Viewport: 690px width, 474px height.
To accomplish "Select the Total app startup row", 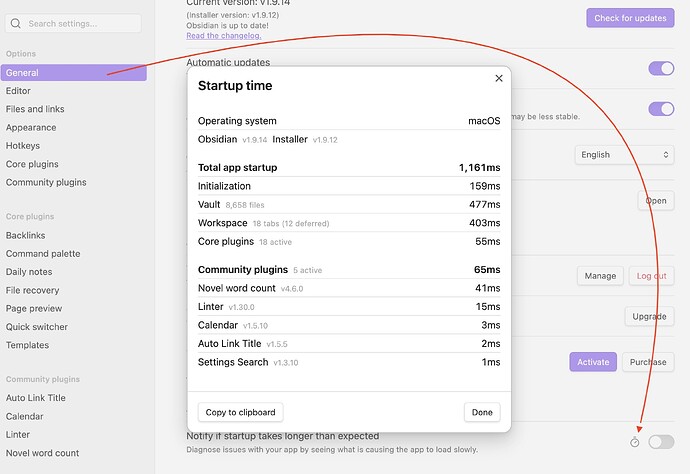I will (x=349, y=167).
